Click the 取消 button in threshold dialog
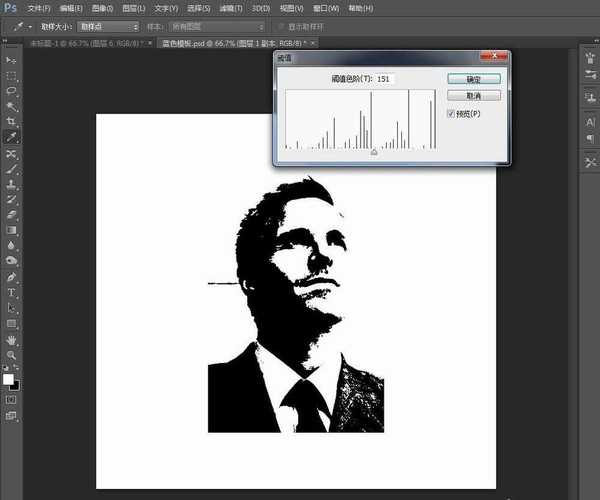Screen dimensions: 600x500 (x=473, y=95)
